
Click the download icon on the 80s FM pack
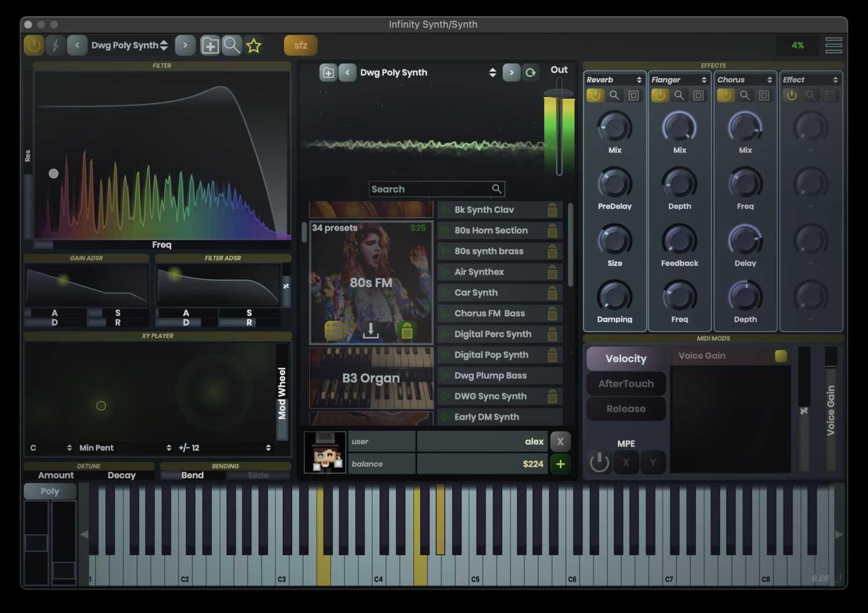coord(370,330)
